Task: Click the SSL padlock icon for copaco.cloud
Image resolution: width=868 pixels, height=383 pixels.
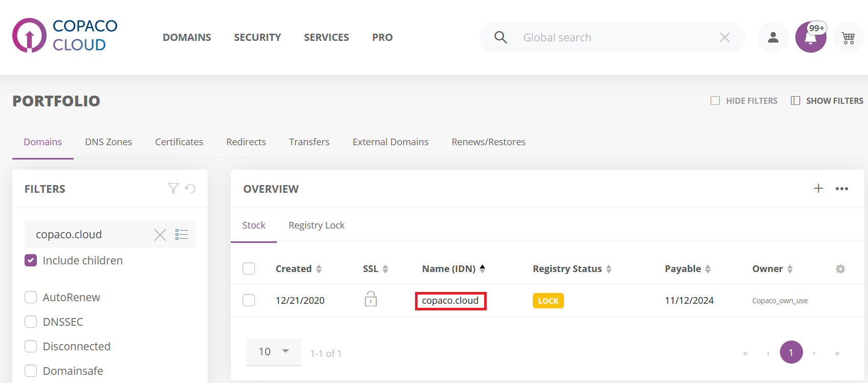Action: [371, 299]
